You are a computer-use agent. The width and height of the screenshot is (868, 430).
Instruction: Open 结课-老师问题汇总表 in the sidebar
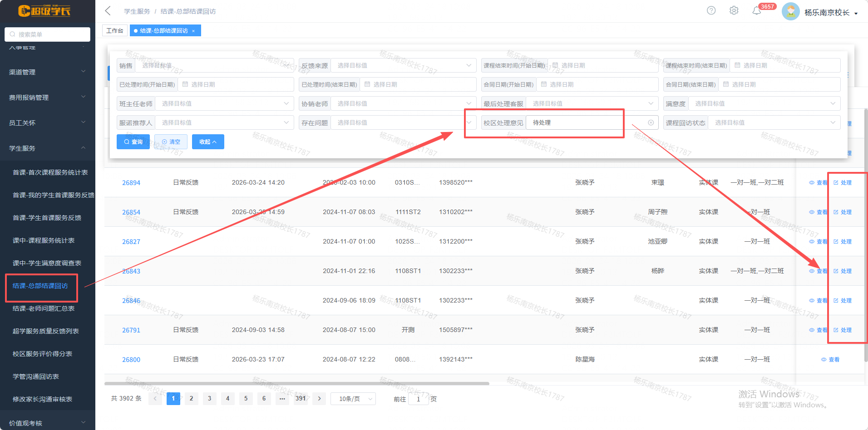tap(44, 308)
